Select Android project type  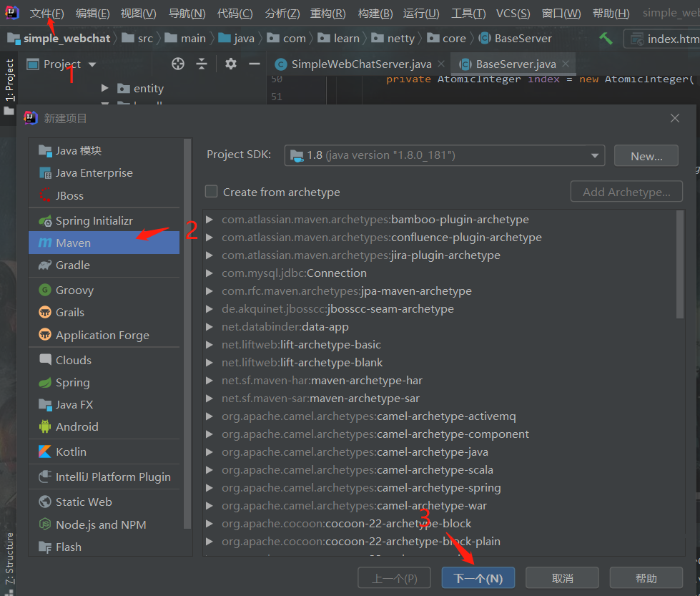[104, 426]
